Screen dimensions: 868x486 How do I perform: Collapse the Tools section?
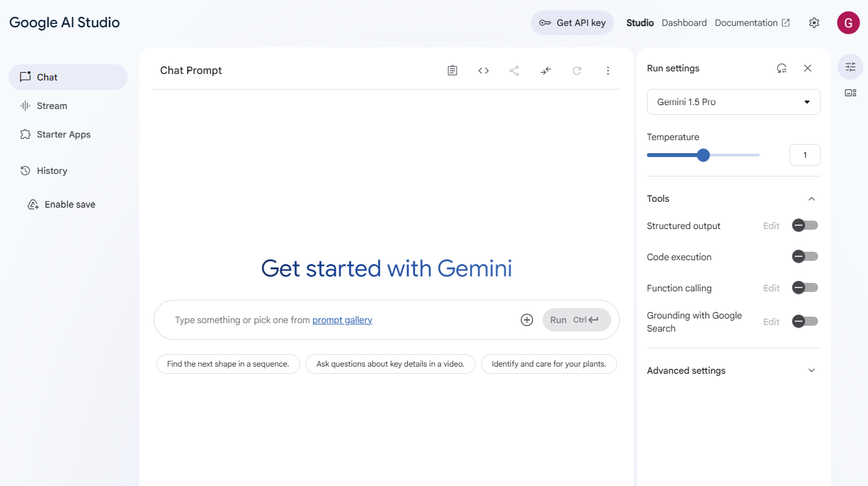click(x=811, y=199)
